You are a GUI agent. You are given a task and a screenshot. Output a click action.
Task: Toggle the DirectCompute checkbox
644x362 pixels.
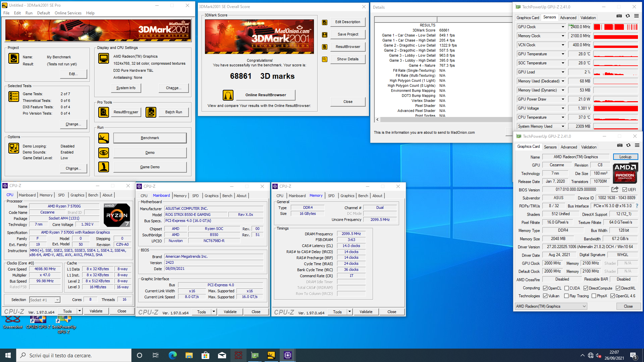pyautogui.click(x=586, y=288)
